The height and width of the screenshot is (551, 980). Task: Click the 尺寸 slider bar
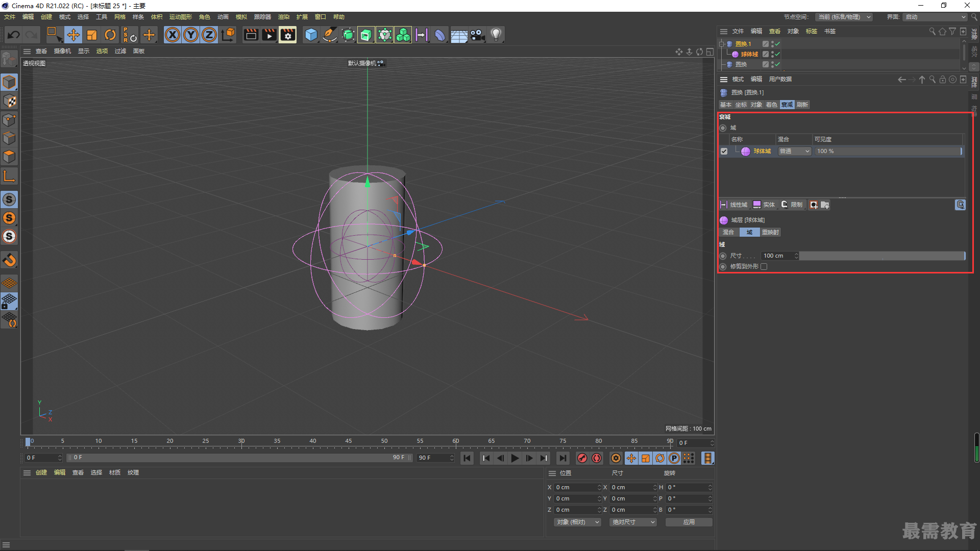(x=882, y=256)
